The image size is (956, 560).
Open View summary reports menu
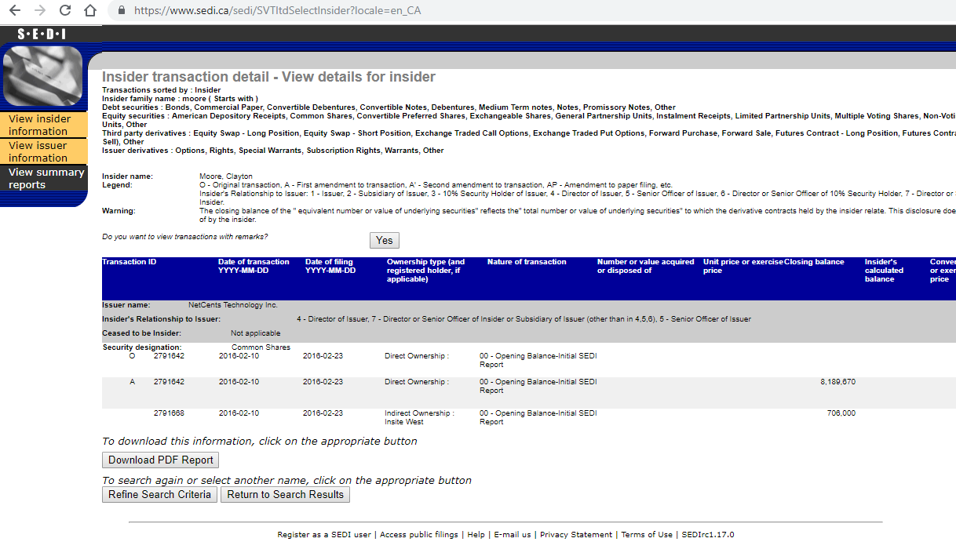43,178
